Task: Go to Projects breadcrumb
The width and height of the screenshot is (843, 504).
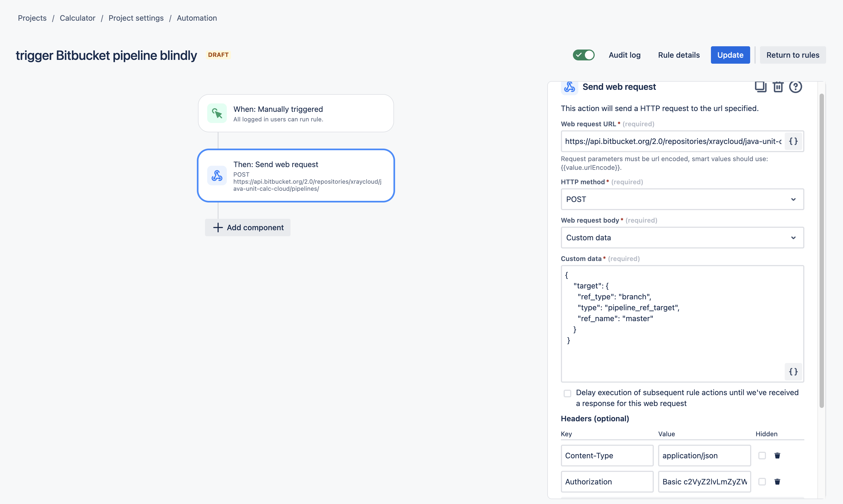Action: (32, 18)
